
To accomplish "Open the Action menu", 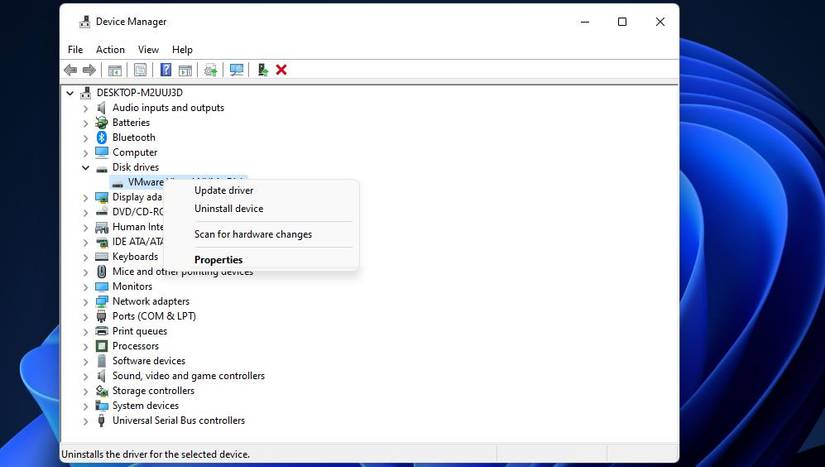I will [x=110, y=49].
